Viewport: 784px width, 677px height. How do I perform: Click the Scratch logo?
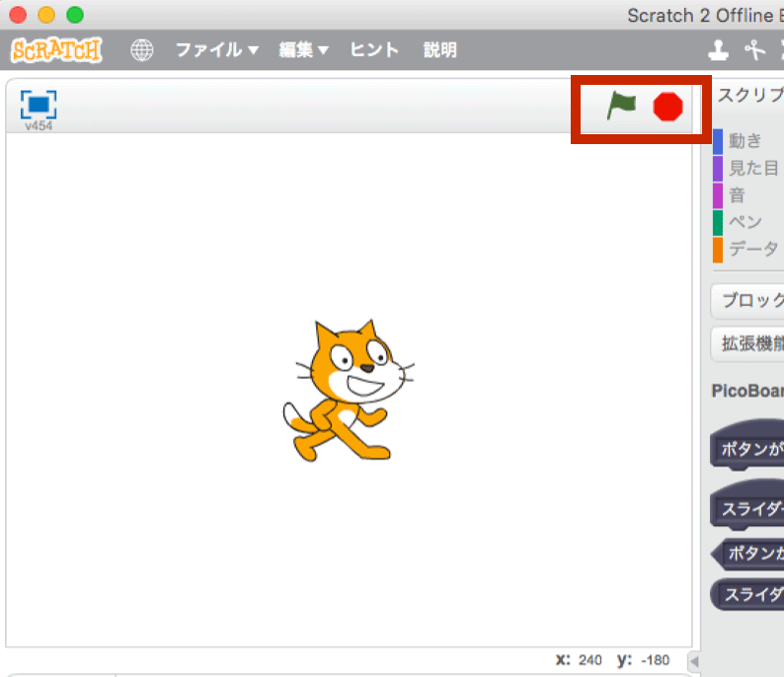coord(56,50)
